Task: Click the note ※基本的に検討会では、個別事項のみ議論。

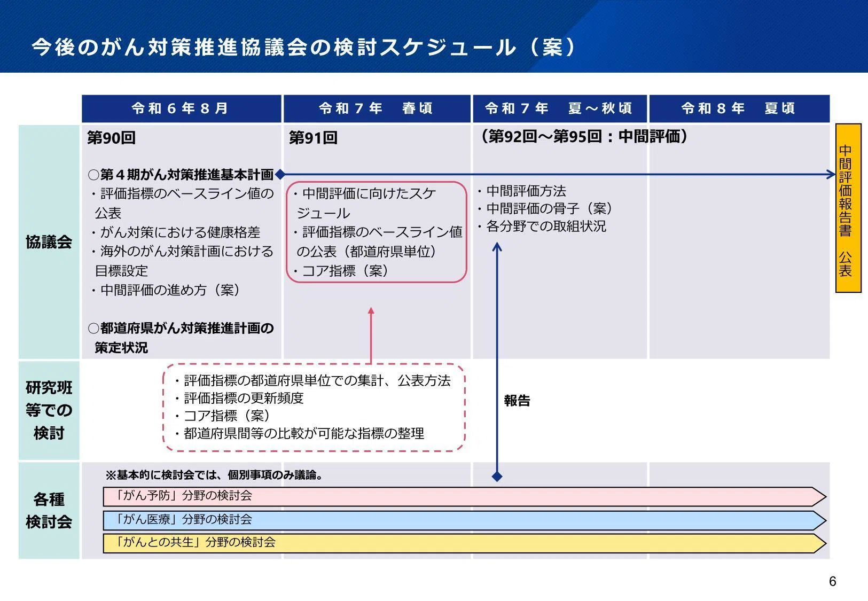Action: coord(215,474)
